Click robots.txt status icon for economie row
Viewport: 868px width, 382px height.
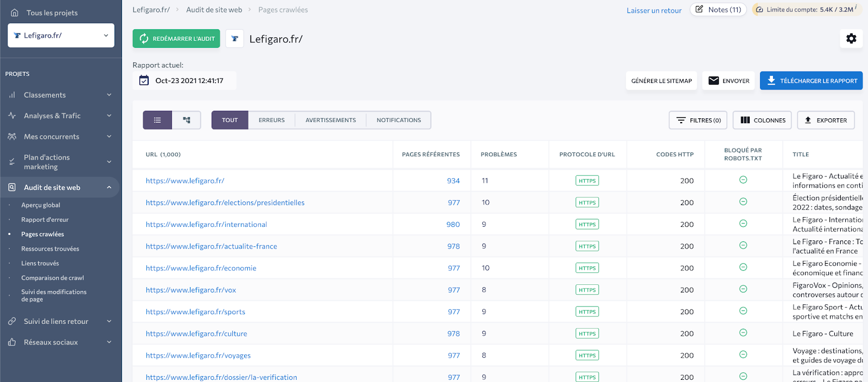coord(743,267)
